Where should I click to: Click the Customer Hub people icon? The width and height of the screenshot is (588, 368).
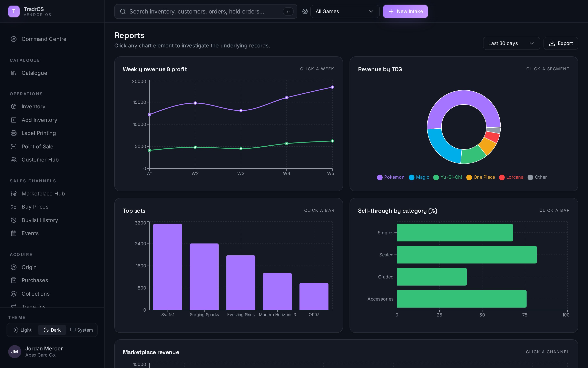14,160
